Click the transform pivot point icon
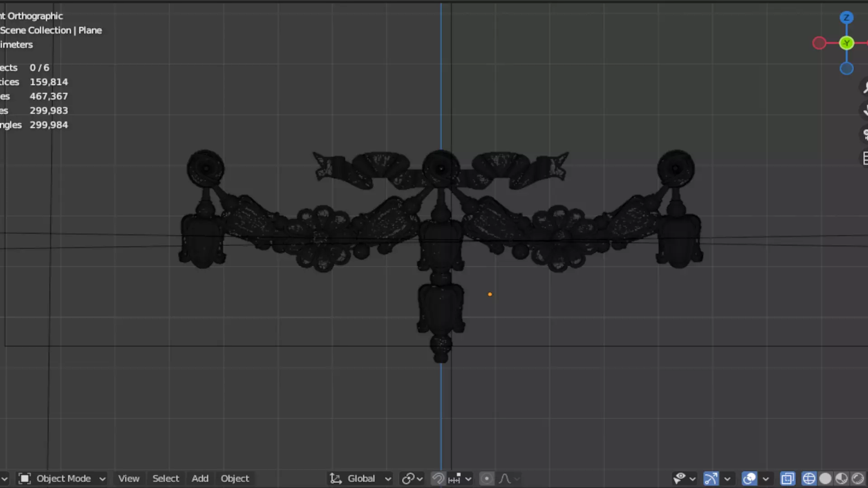The height and width of the screenshot is (488, 868). point(412,479)
